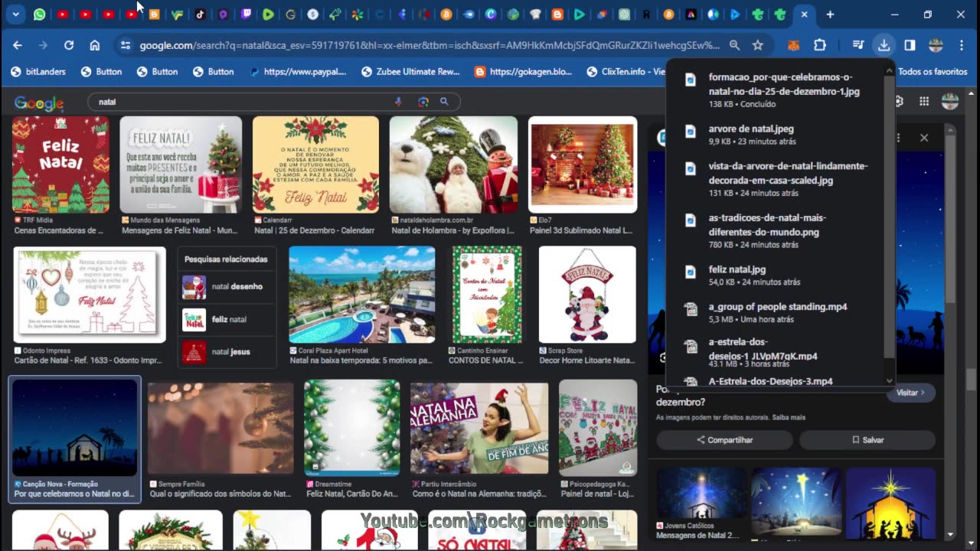Toggle the browser side panel
The width and height of the screenshot is (980, 551).
click(x=910, y=45)
